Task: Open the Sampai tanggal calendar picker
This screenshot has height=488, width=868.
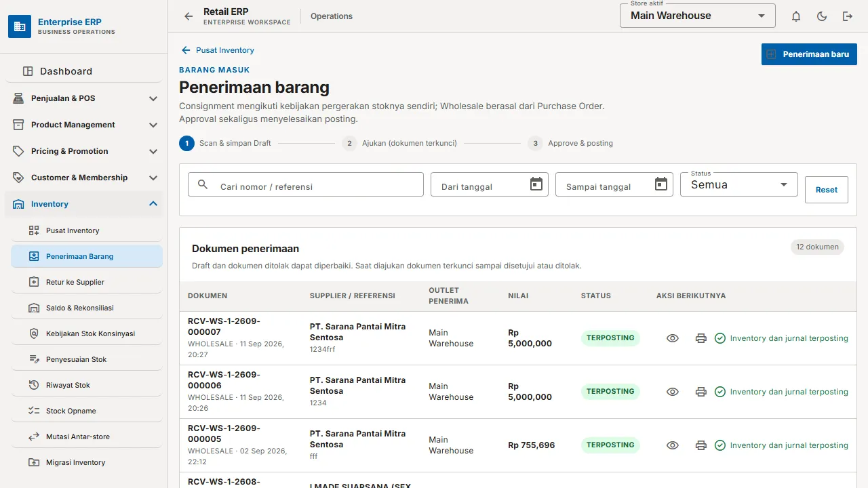Action: 661,184
